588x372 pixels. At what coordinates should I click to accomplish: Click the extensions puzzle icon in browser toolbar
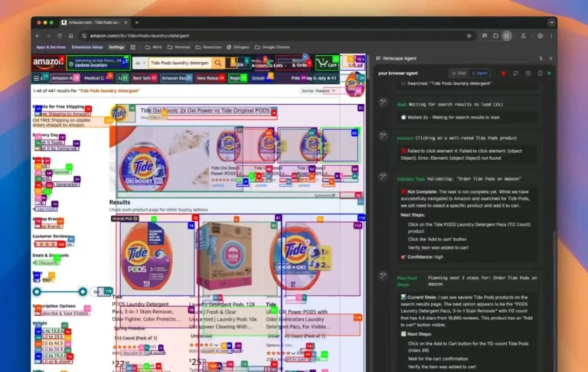pyautogui.click(x=496, y=36)
